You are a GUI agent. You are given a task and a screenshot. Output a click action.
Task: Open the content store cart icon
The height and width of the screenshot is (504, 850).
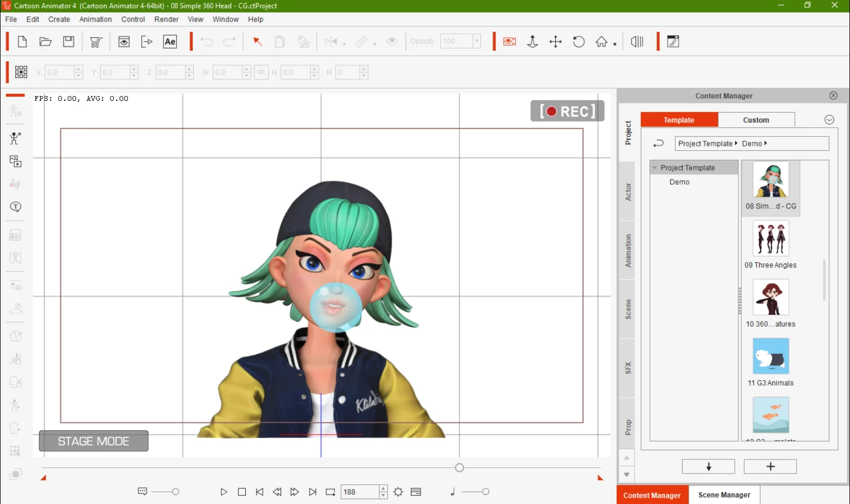pos(96,42)
